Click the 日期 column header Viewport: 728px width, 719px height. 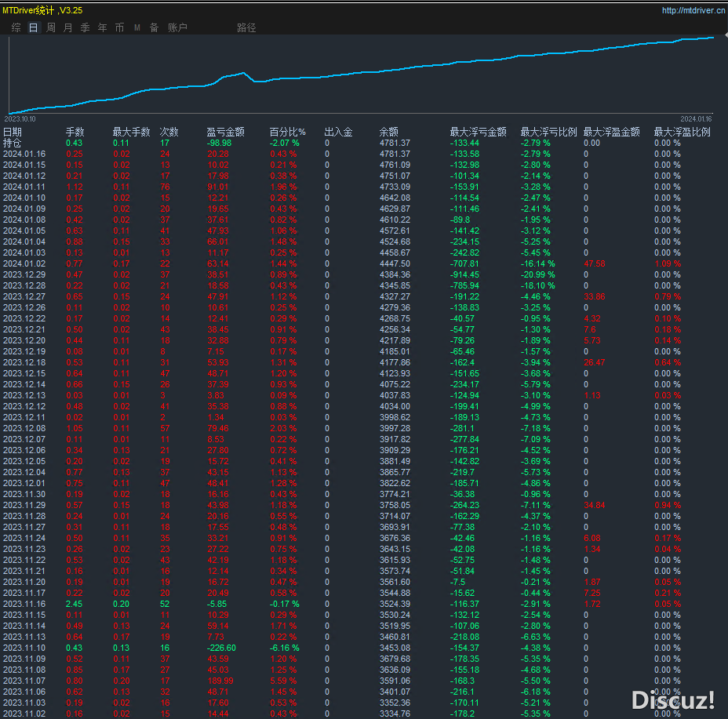[13, 132]
